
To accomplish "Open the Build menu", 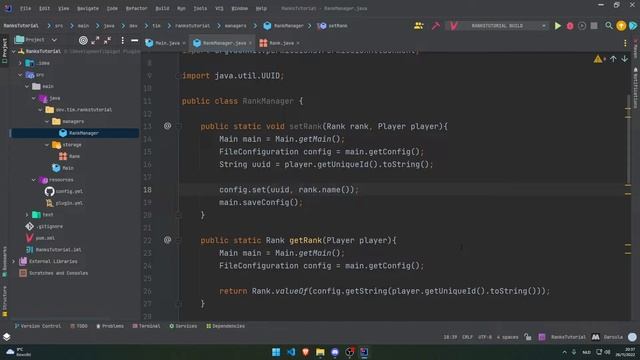I will click(x=162, y=8).
